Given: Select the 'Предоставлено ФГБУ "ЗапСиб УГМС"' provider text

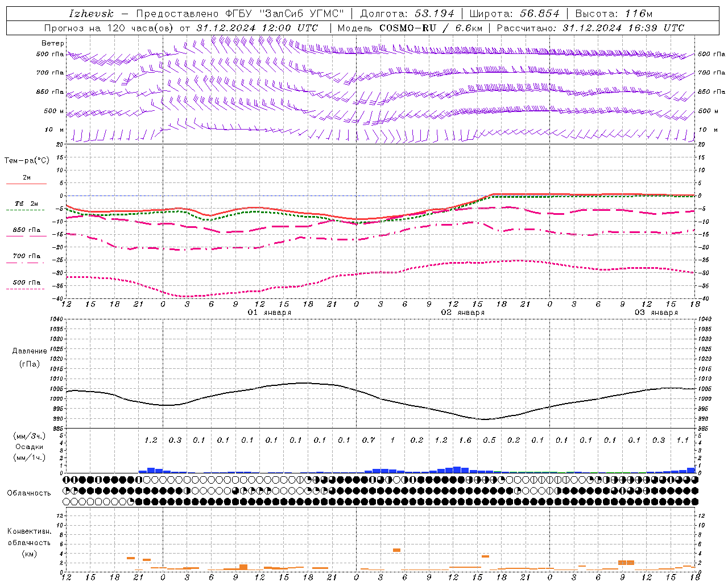Looking at the screenshot, I should click(x=240, y=14).
